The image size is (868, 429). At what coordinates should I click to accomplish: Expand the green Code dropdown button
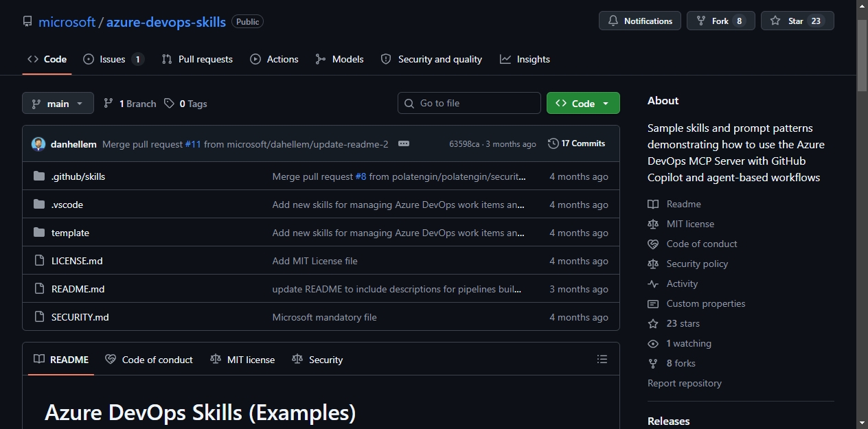coord(583,103)
